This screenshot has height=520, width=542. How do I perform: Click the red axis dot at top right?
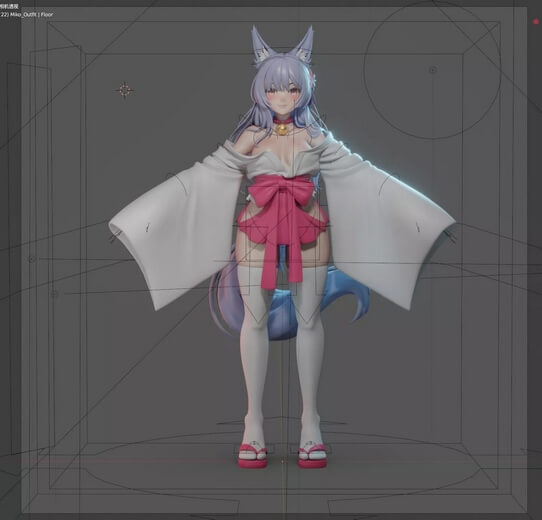(x=536, y=22)
